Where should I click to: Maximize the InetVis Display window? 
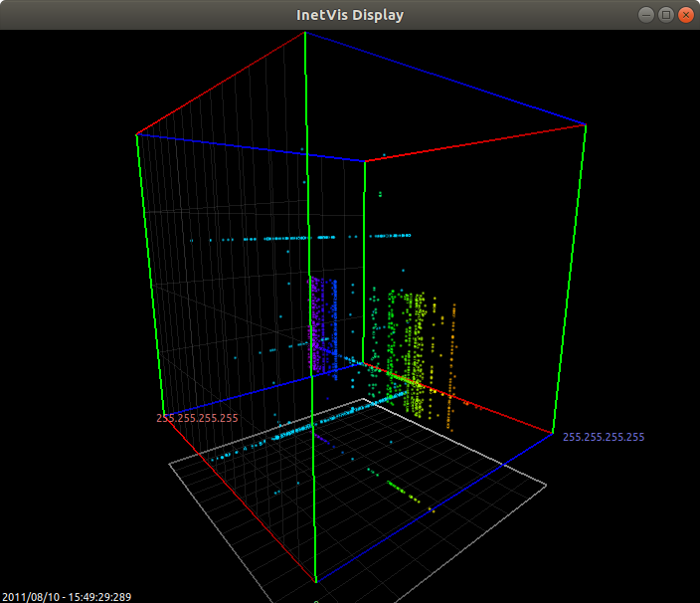click(665, 15)
